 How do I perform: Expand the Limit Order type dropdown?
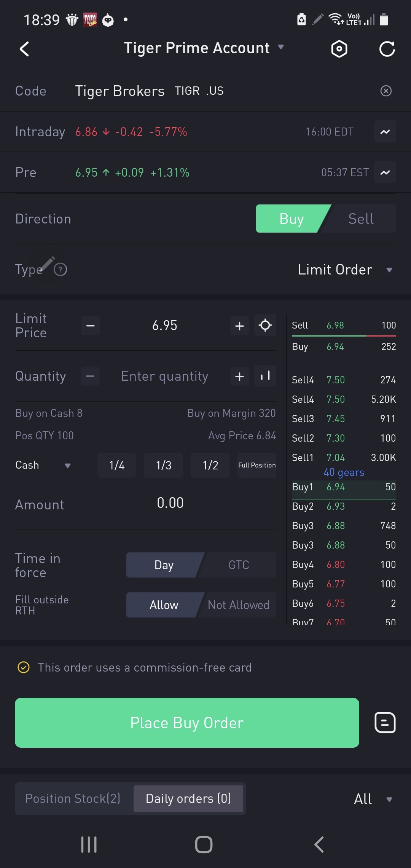pyautogui.click(x=345, y=270)
